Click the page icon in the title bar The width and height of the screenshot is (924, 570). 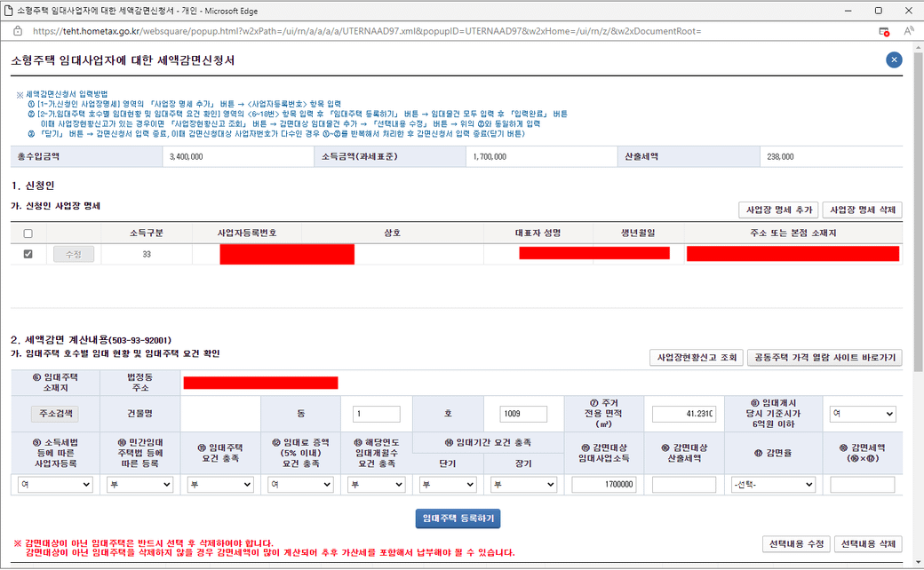9,10
